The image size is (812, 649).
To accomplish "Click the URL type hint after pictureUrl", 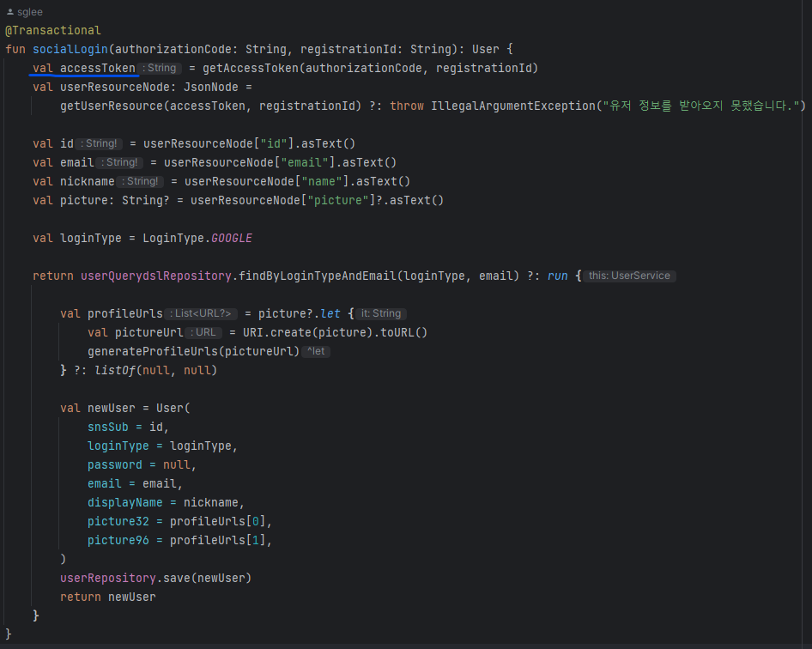I will point(204,332).
